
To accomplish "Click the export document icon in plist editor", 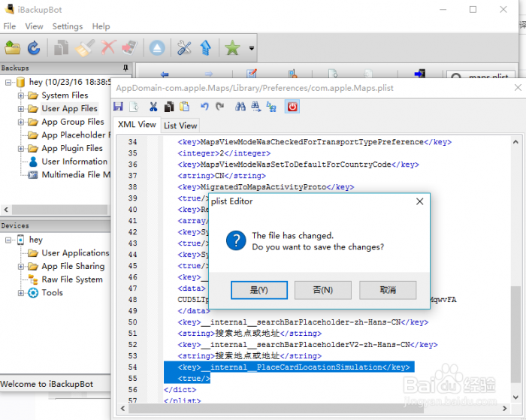I will [135, 107].
